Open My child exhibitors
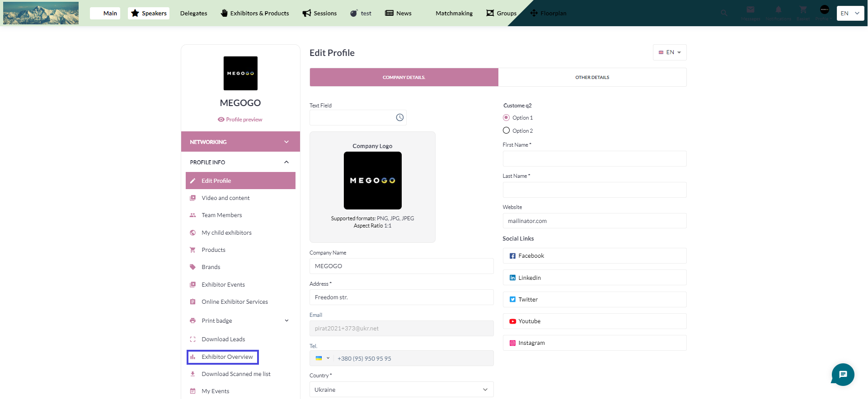Screen dimensions: 868x399 click(226, 233)
